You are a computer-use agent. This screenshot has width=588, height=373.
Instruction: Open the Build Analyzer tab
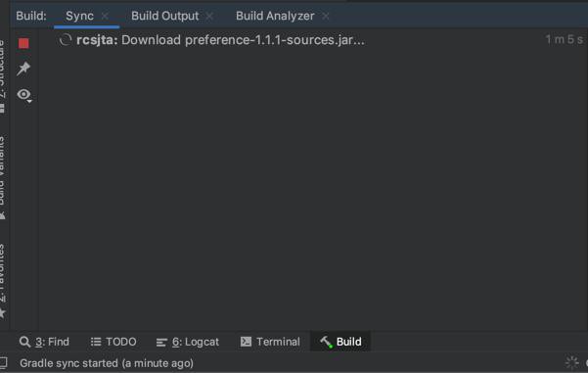click(275, 16)
